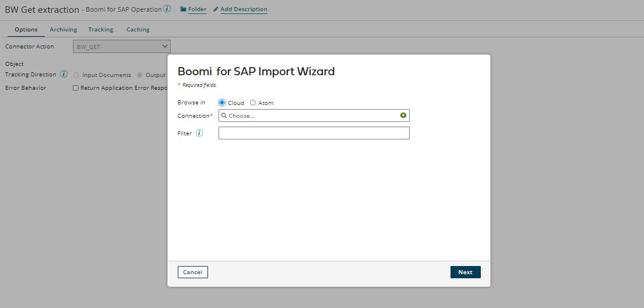
Task: Switch to the Archiving tab
Action: click(x=63, y=30)
